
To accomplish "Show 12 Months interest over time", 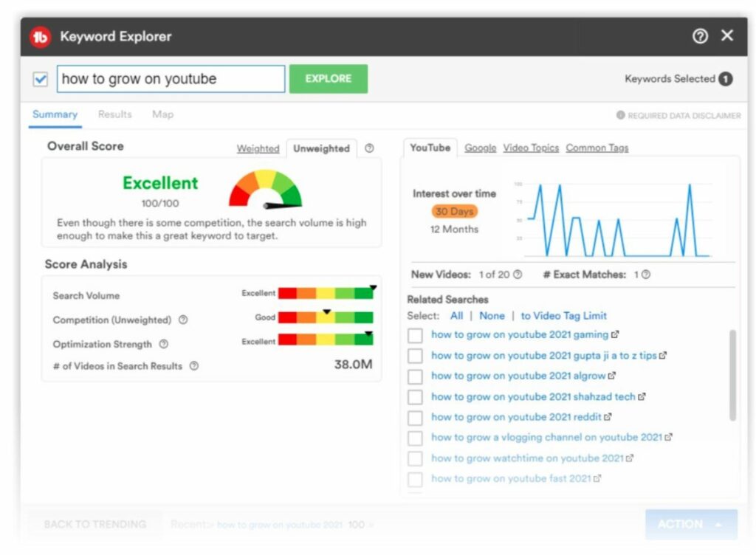I will point(454,230).
